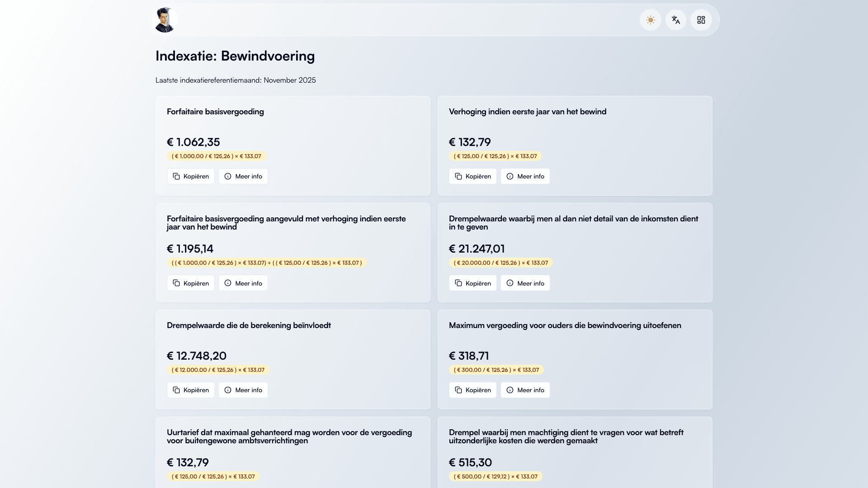Toggle the light/dark theme sun icon
The width and height of the screenshot is (868, 488).
coord(651,20)
